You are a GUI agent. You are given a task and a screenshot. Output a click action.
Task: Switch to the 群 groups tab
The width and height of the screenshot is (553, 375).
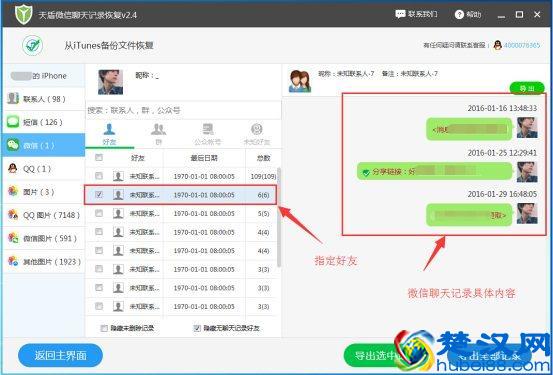(x=158, y=135)
